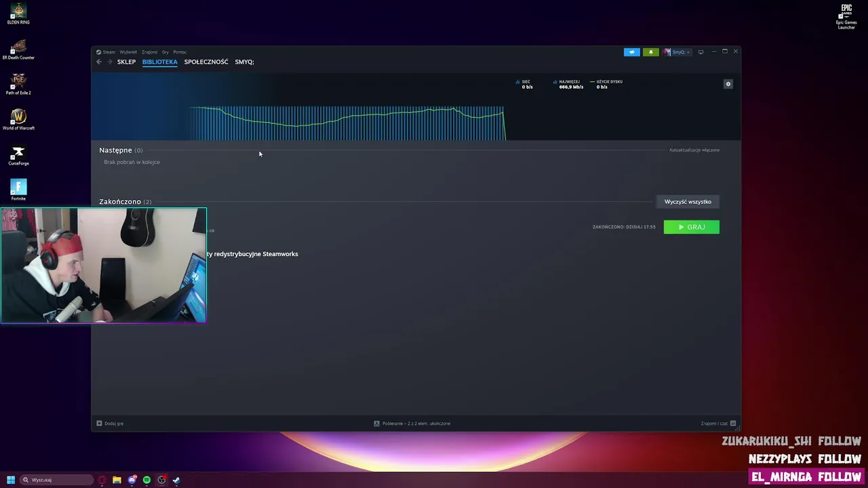Open the SMYQ; profile tab
The width and height of the screenshot is (868, 488).
coord(245,62)
